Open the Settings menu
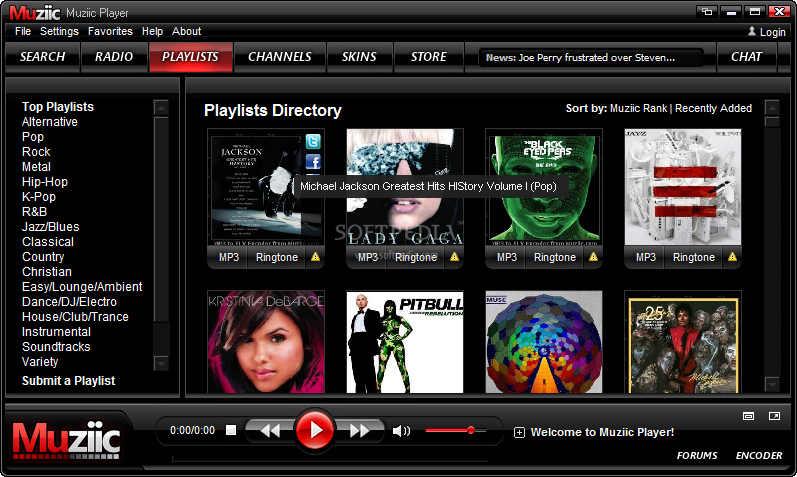 [59, 32]
